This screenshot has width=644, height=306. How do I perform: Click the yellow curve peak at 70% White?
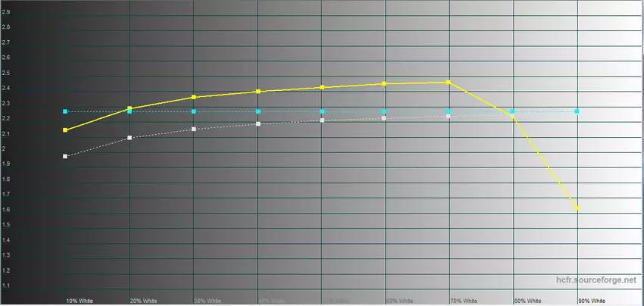(x=449, y=82)
